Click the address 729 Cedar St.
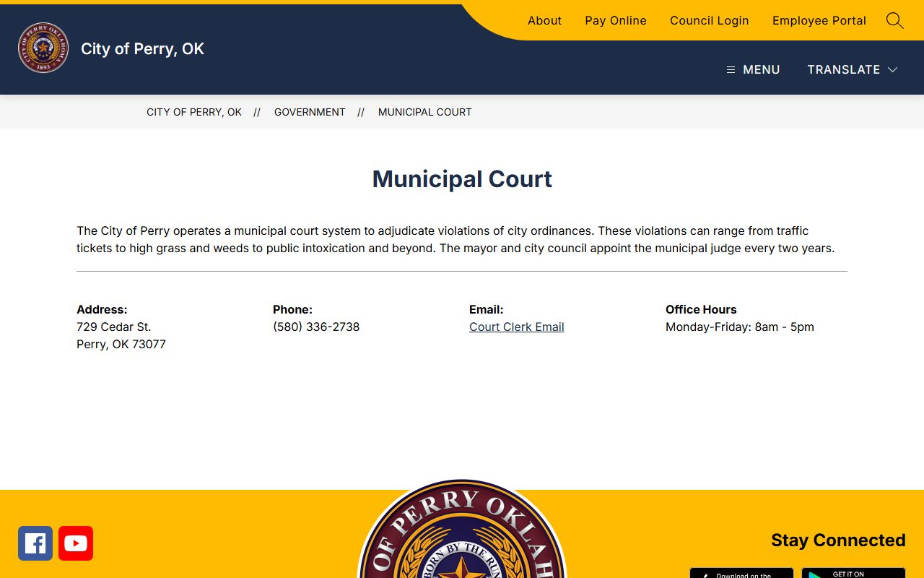 point(114,327)
